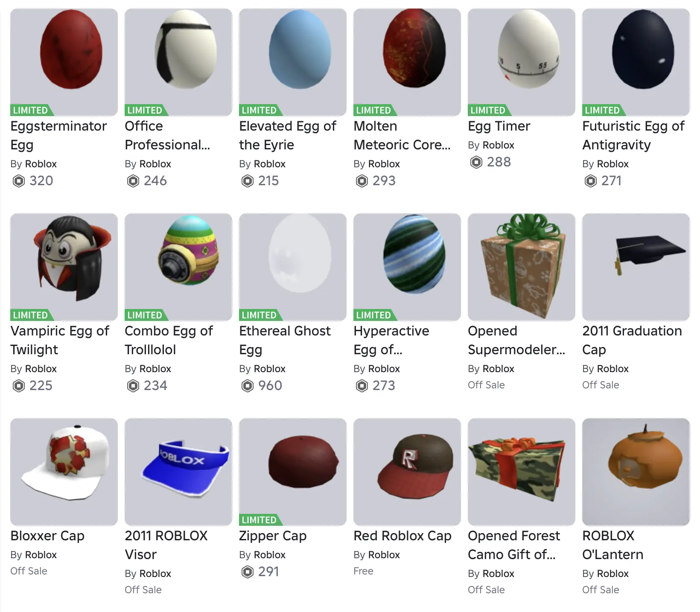700x612 pixels.
Task: Click the Egg Timer item image
Action: [x=522, y=62]
